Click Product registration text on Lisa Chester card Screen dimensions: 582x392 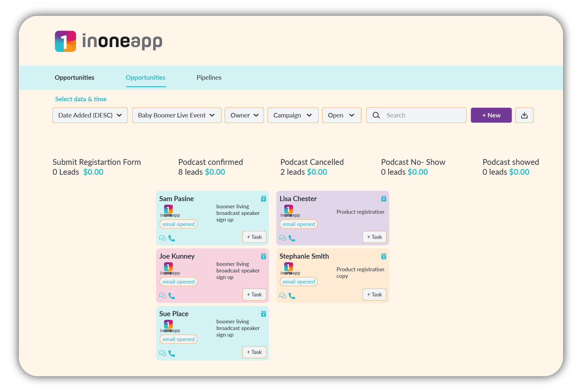[360, 212]
